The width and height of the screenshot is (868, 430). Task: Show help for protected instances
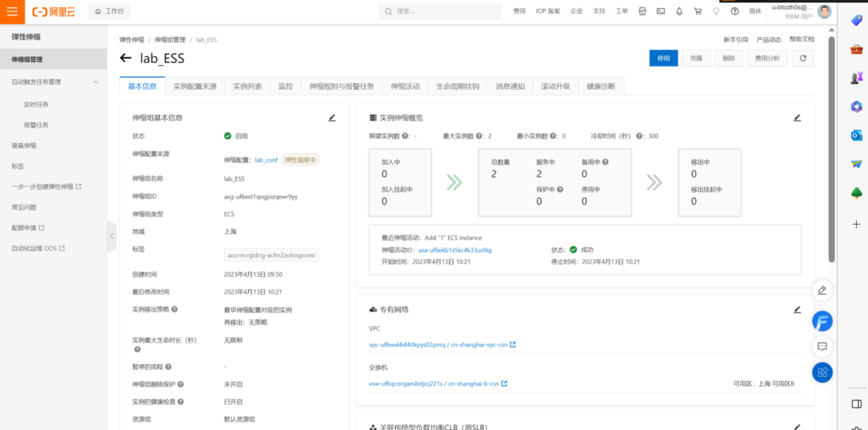pyautogui.click(x=560, y=189)
